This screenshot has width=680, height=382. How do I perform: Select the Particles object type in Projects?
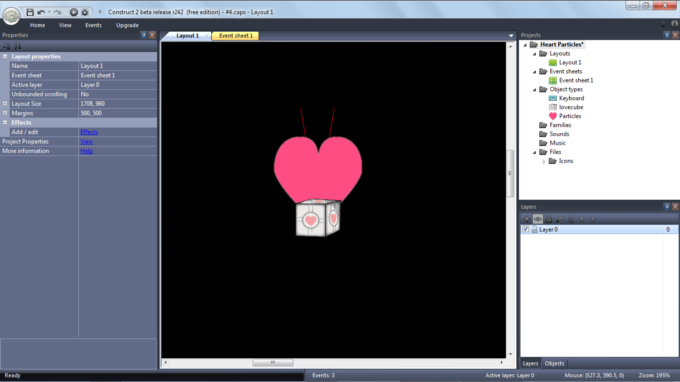569,116
